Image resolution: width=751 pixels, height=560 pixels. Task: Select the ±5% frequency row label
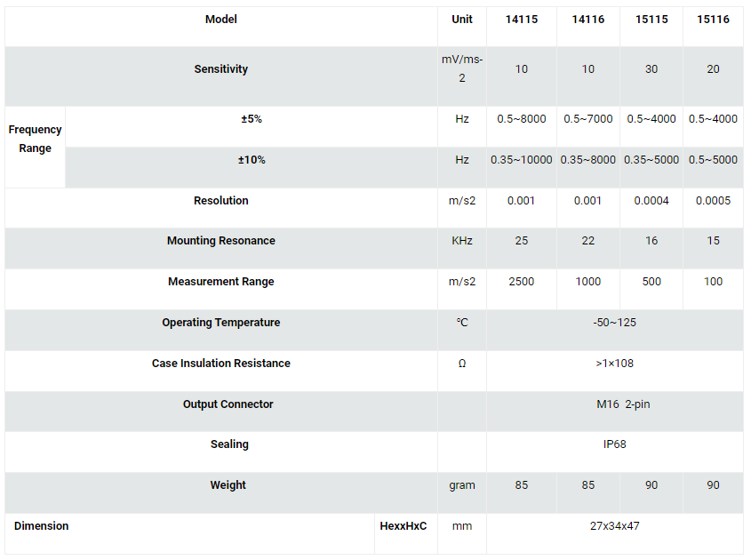click(x=252, y=119)
